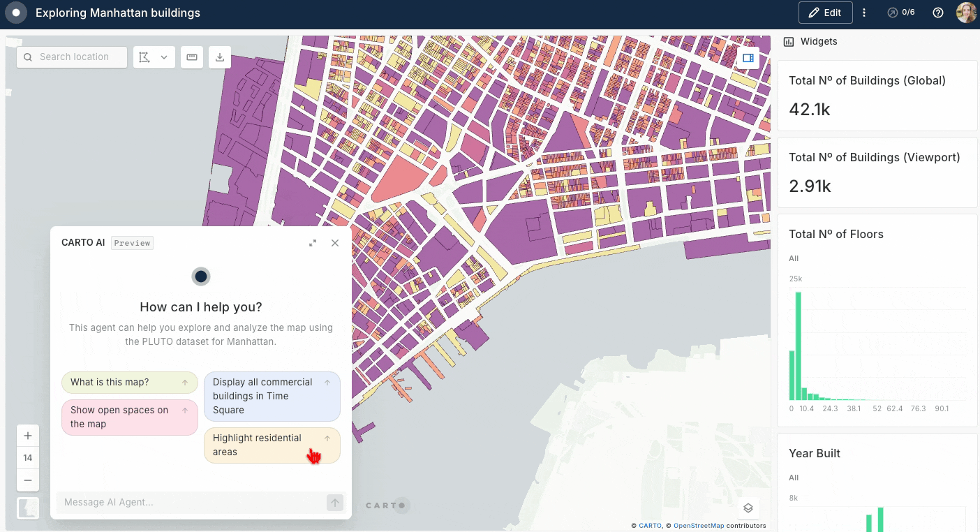Zoom in the map with plus button

pos(28,436)
